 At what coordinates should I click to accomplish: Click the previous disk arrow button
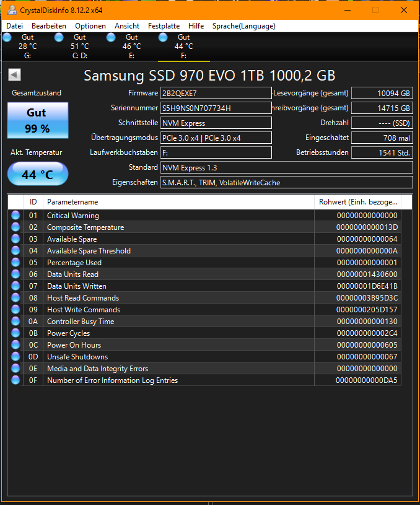(14, 75)
